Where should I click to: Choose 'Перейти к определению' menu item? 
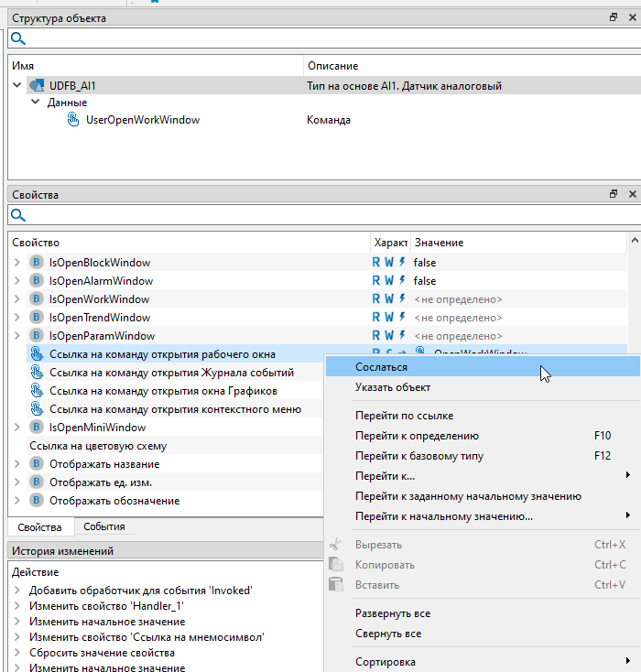pyautogui.click(x=417, y=436)
